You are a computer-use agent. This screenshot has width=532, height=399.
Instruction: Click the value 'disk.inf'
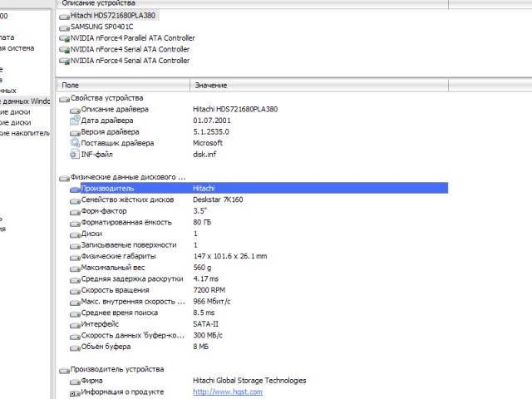(204, 155)
